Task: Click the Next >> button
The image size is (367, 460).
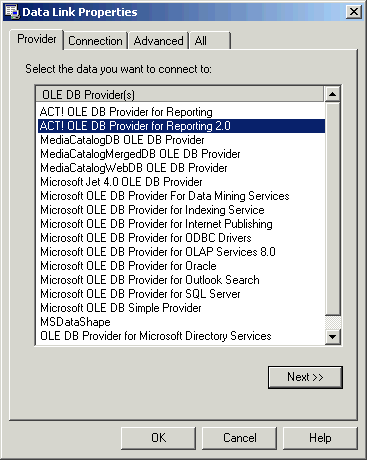Action: coord(305,377)
